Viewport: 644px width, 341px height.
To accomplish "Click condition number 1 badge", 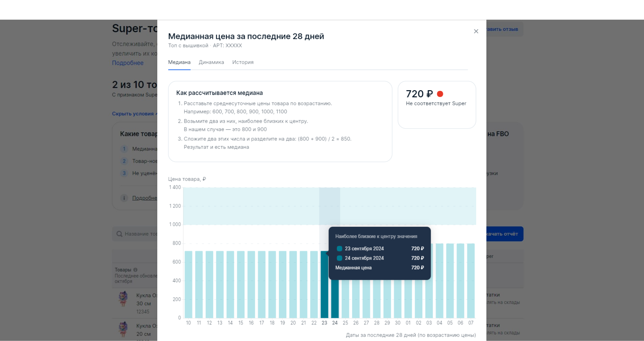I will point(124,149).
